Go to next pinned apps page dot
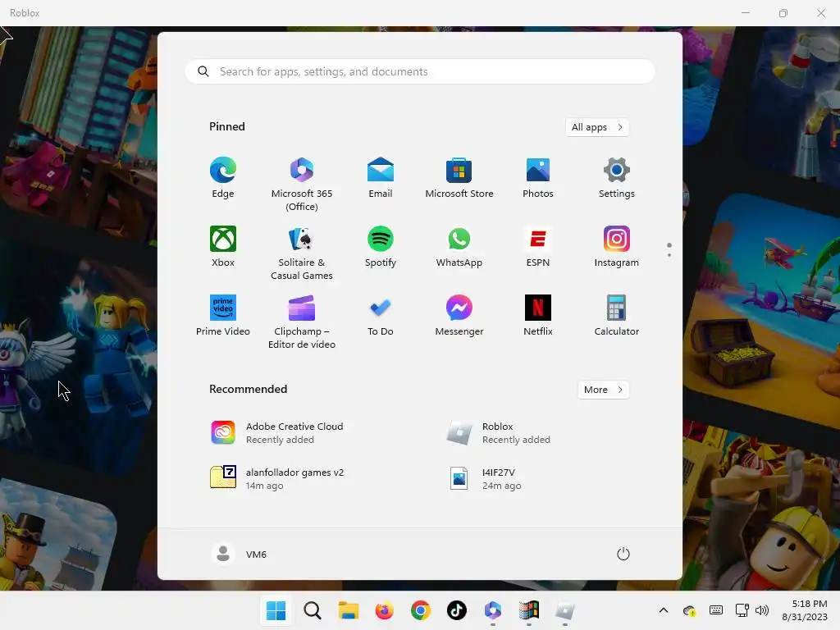 tap(669, 256)
